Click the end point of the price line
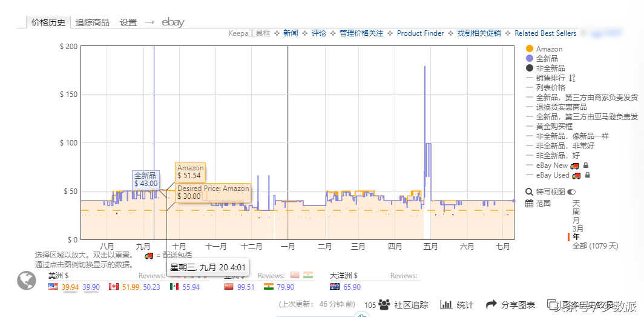Viewport: 644px width, 317px height. [514, 201]
